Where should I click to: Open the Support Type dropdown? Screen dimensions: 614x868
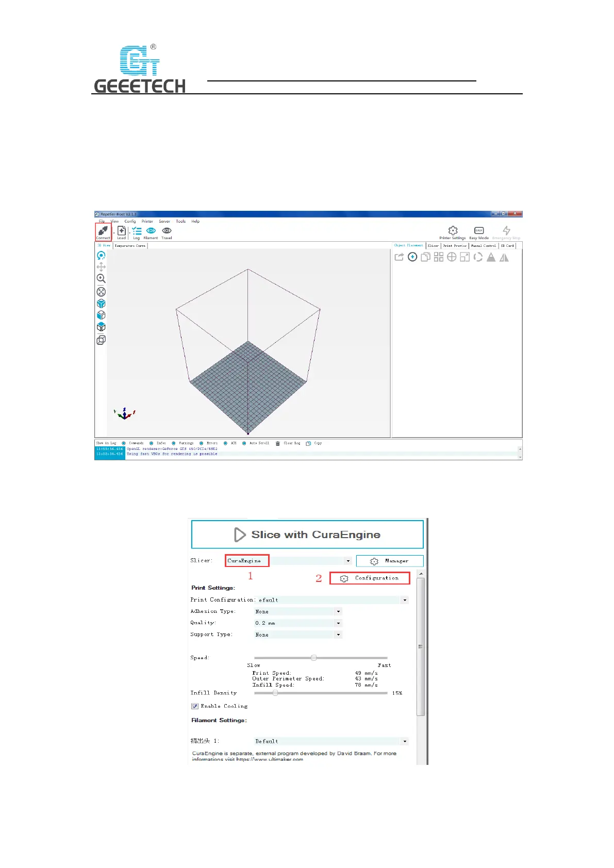pyautogui.click(x=338, y=635)
